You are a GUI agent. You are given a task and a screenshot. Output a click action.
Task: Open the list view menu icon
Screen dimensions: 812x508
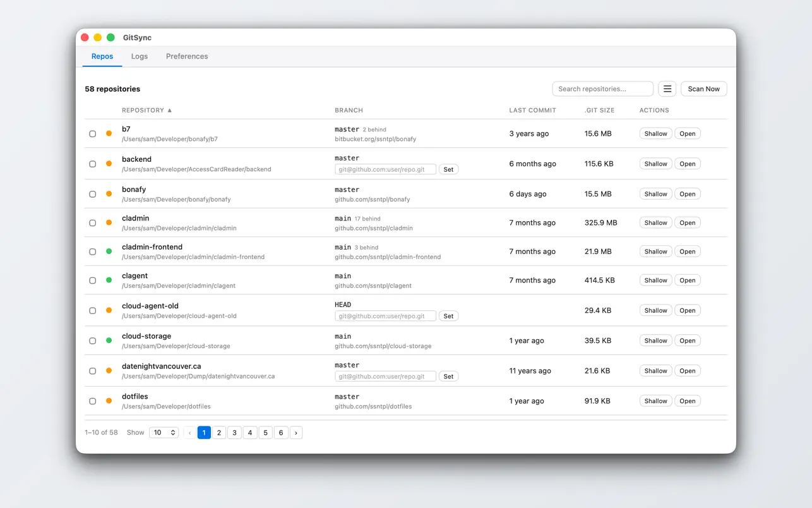[667, 89]
